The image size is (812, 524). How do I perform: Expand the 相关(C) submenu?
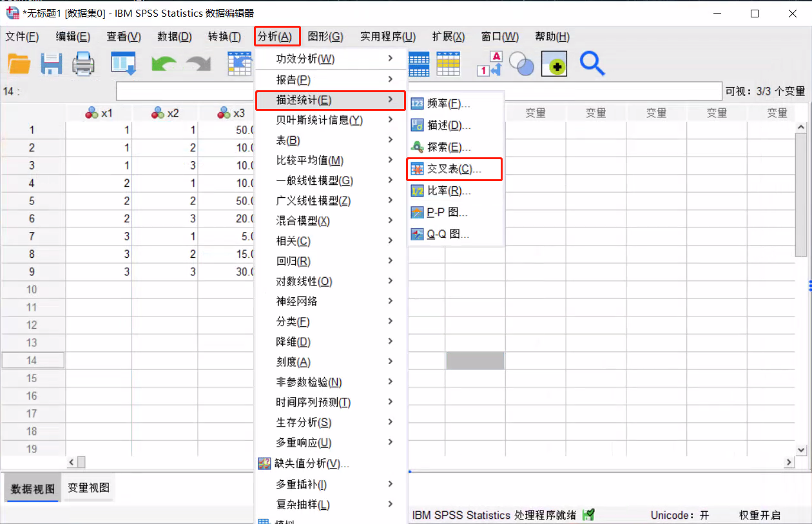coord(391,240)
